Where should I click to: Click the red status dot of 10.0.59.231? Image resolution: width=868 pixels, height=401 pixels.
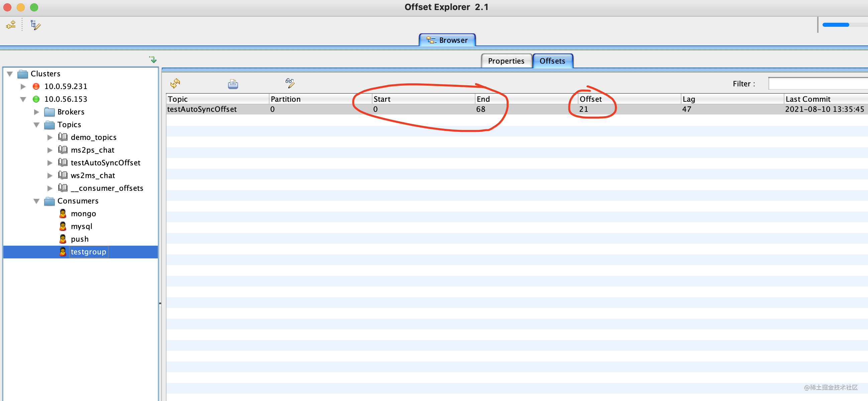(36, 86)
